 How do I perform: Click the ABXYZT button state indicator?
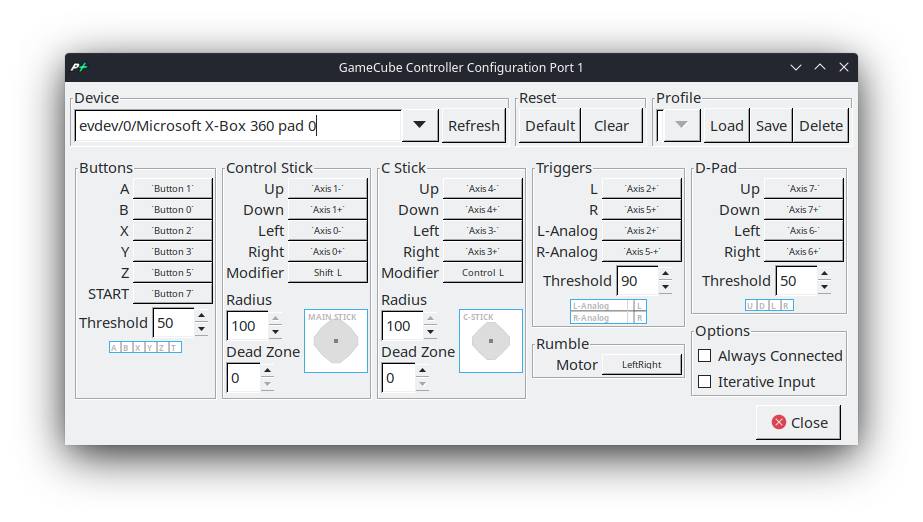click(x=145, y=347)
